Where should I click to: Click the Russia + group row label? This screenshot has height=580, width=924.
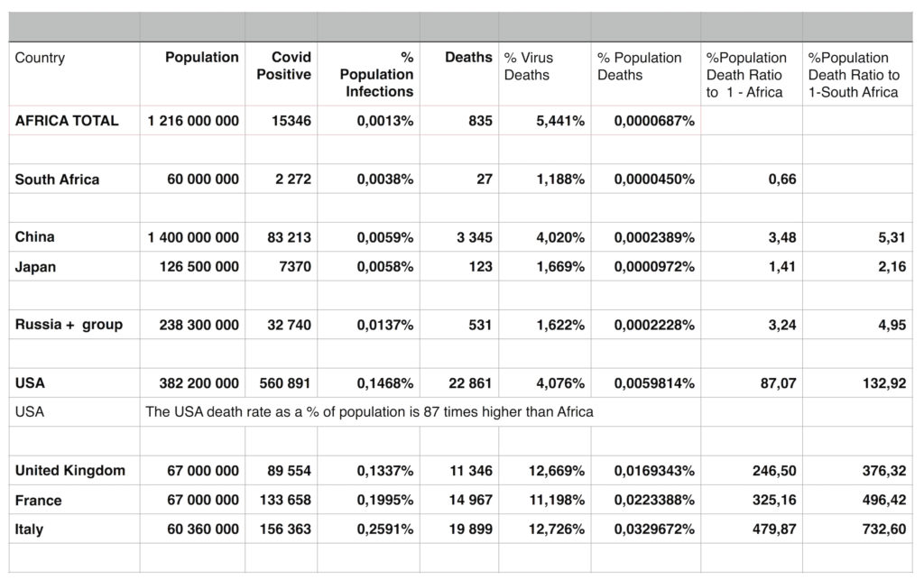[74, 325]
